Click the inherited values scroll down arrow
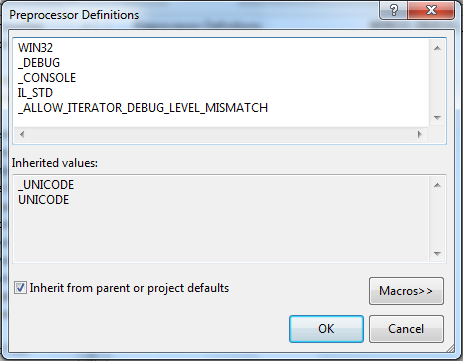 pos(437,254)
